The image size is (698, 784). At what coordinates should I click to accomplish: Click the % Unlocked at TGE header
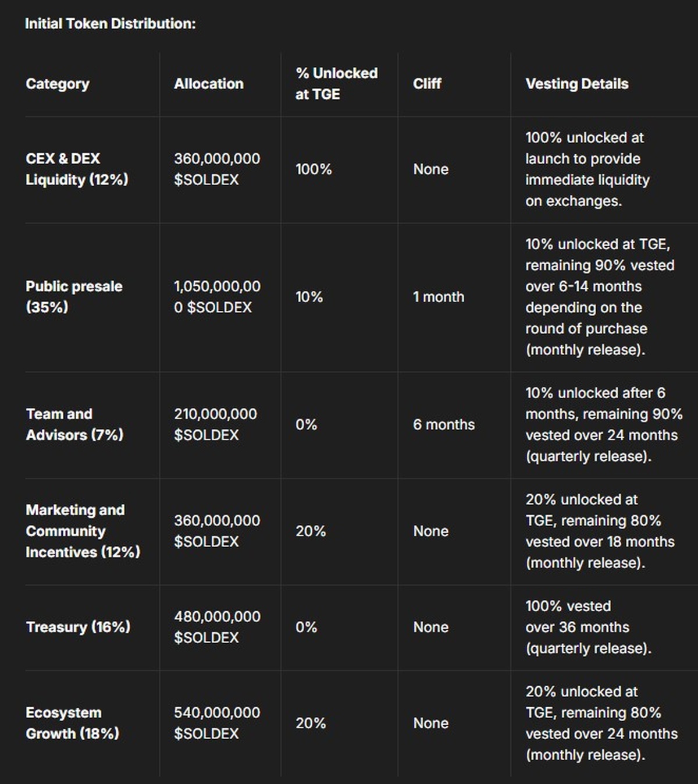tap(336, 84)
